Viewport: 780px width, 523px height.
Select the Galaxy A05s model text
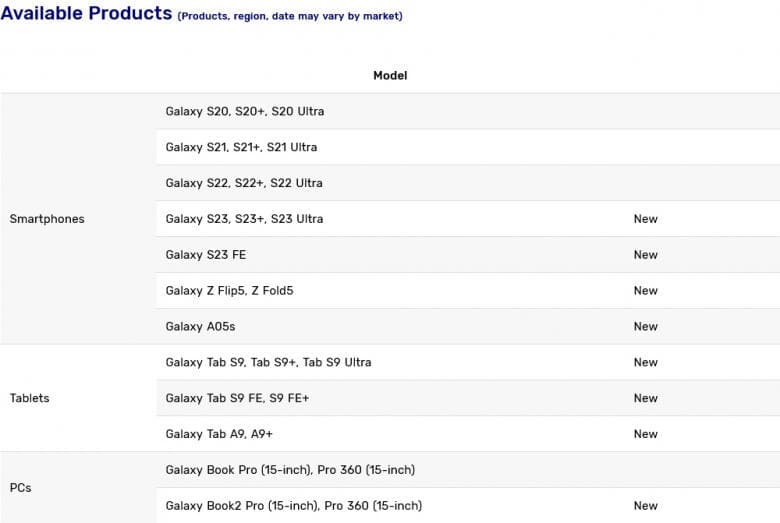201,327
